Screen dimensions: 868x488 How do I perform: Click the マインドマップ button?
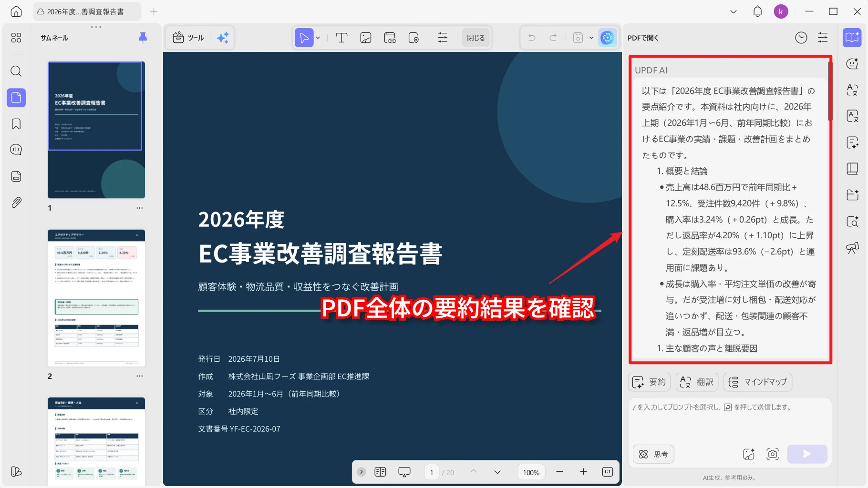pyautogui.click(x=757, y=382)
